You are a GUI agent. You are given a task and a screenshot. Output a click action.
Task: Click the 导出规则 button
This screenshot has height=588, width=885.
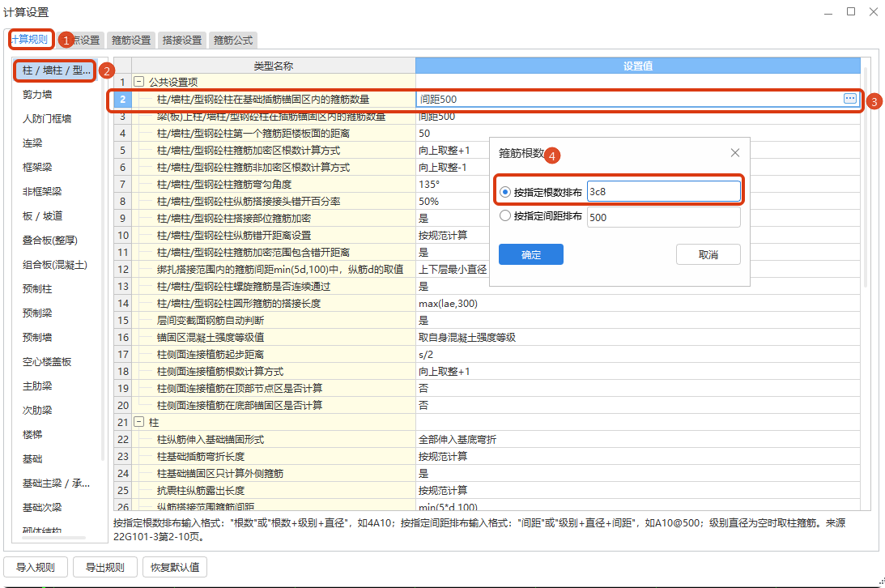click(105, 567)
